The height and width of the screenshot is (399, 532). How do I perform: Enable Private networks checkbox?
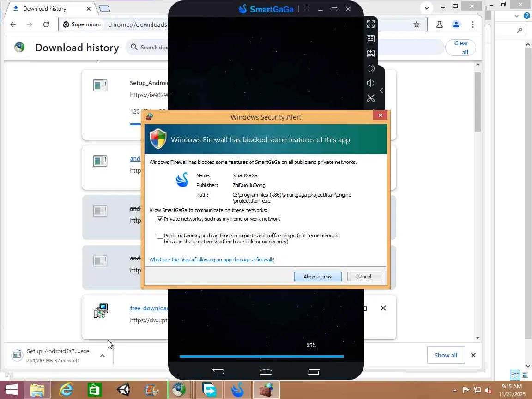160,219
